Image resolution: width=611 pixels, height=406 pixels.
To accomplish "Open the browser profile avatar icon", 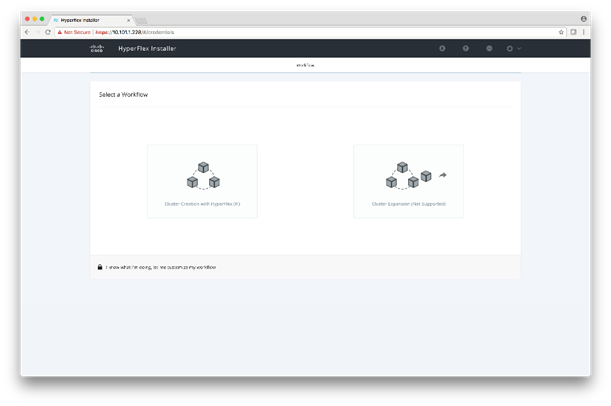I will point(583,19).
